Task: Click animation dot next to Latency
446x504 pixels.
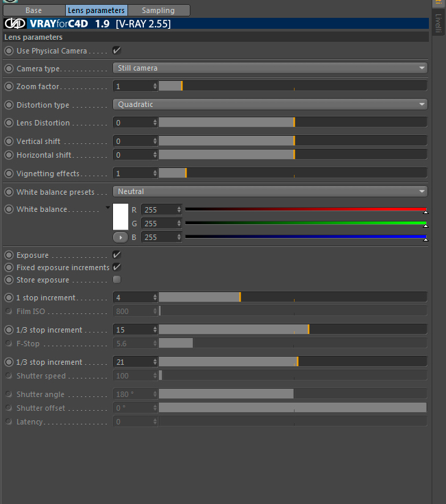Action: coord(9,422)
